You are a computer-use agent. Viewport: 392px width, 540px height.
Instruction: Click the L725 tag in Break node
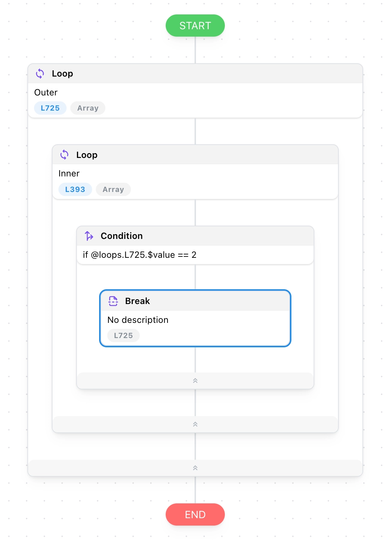123,335
